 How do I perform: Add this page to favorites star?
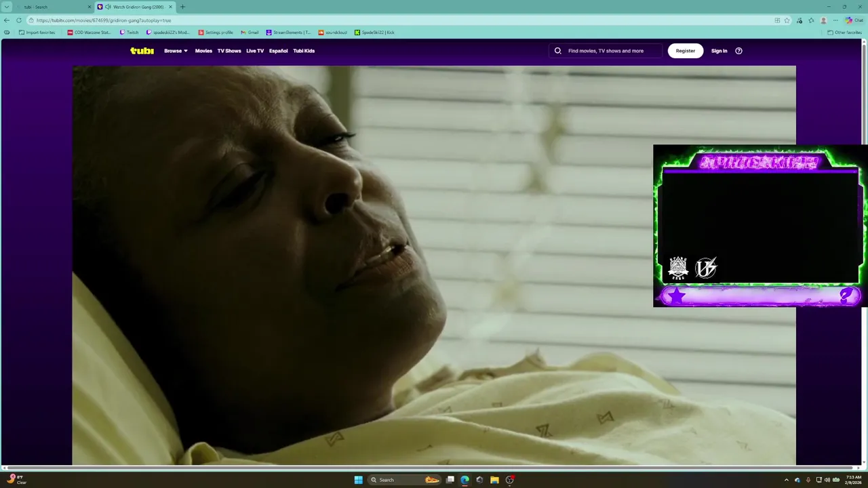coord(787,20)
